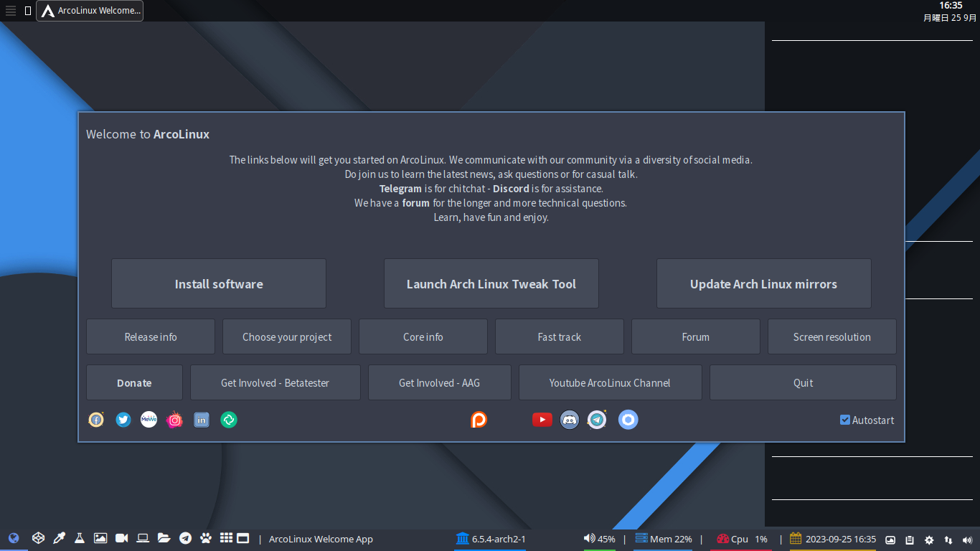
Task: Open the Instagram icon
Action: point(174,420)
